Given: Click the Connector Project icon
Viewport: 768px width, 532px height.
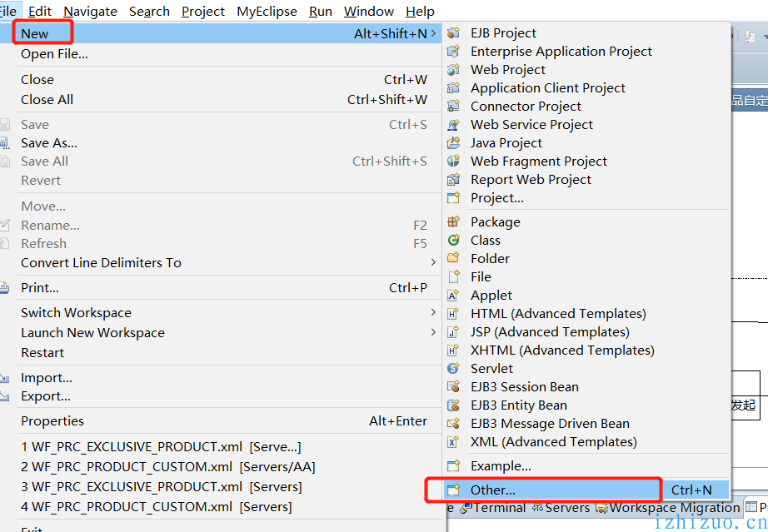Looking at the screenshot, I should (x=453, y=107).
